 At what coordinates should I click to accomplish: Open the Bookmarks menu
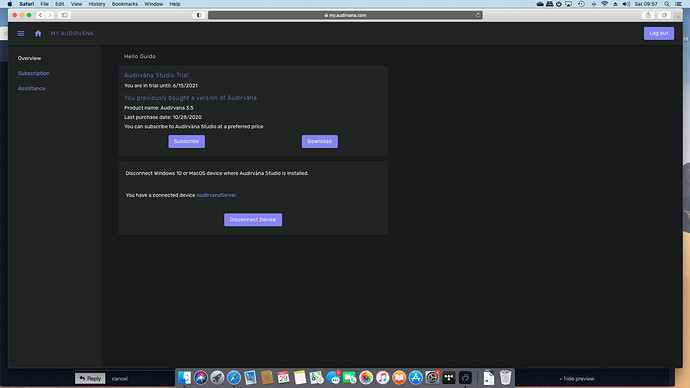click(125, 4)
